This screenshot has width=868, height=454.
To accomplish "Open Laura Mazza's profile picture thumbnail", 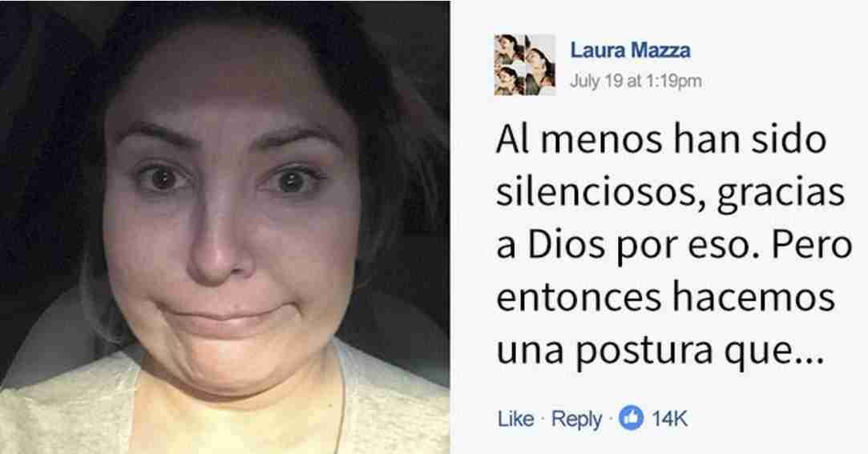I will tap(525, 65).
